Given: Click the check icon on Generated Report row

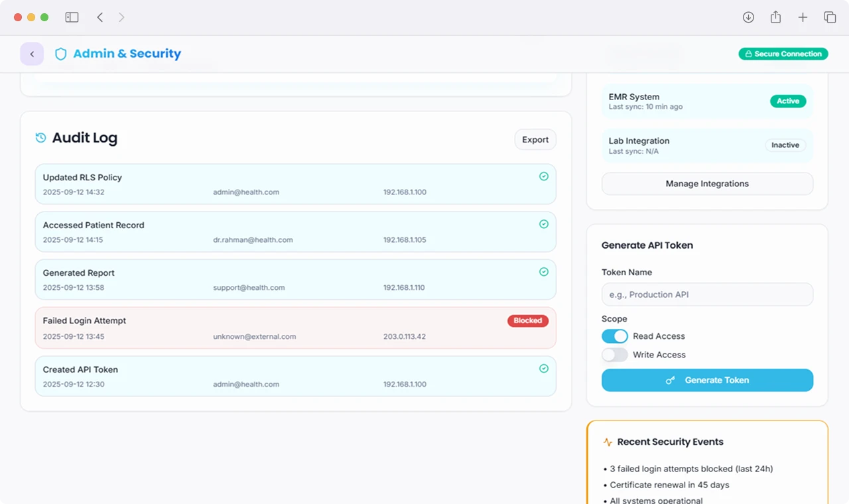Looking at the screenshot, I should pyautogui.click(x=544, y=272).
